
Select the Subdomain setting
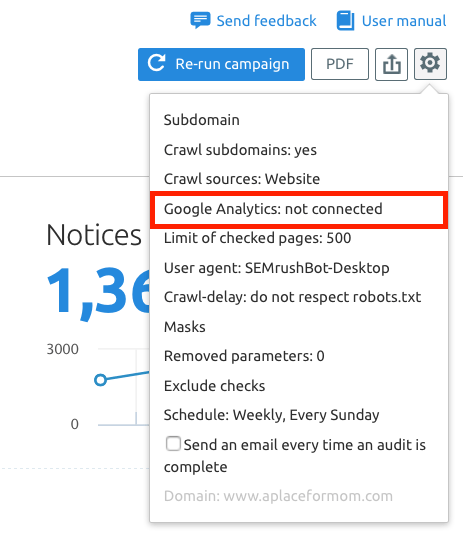click(201, 120)
